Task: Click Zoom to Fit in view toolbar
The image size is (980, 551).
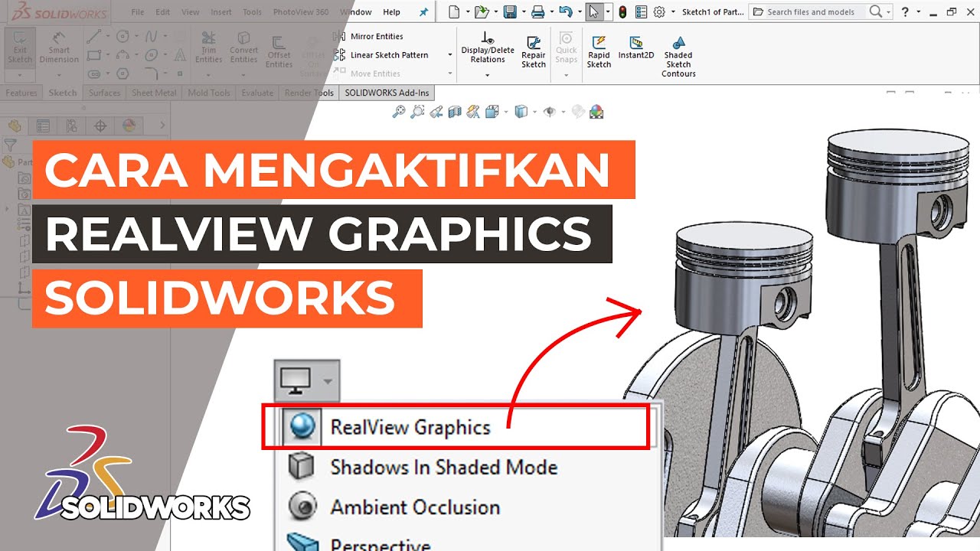Action: point(398,112)
